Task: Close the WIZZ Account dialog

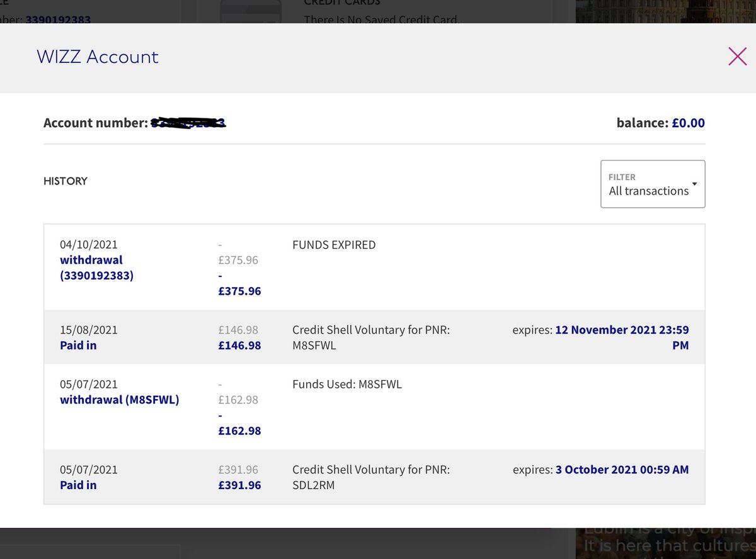Action: tap(737, 57)
